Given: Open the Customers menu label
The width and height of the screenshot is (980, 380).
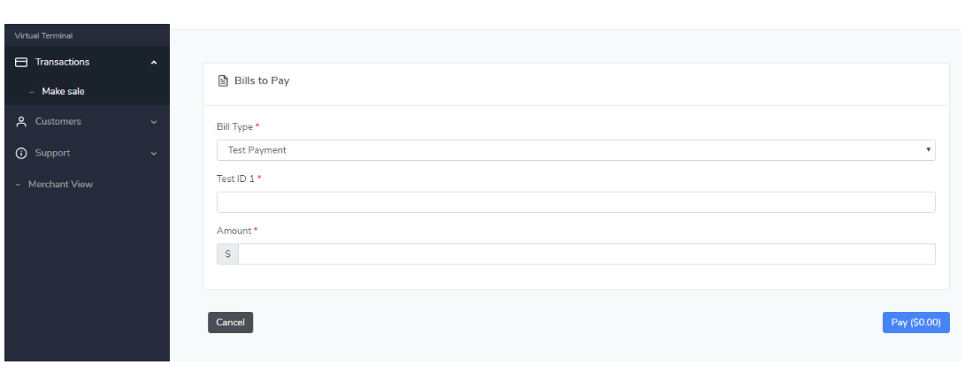Looking at the screenshot, I should 58,122.
